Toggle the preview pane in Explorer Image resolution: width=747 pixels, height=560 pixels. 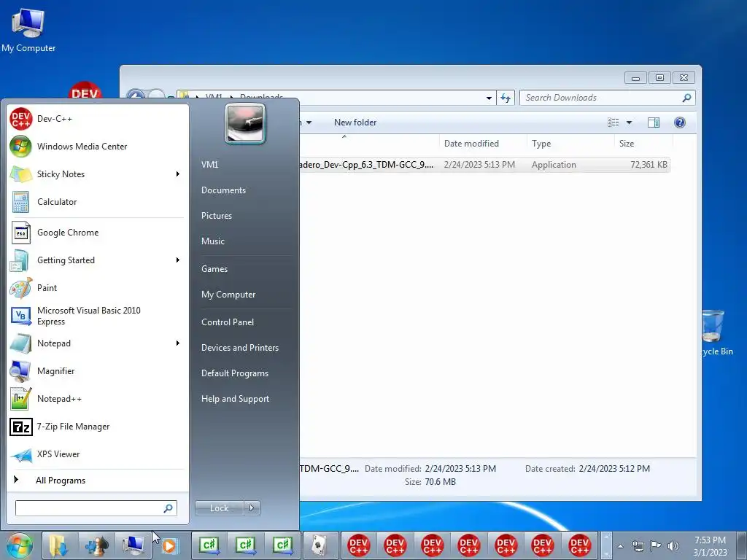click(x=654, y=122)
